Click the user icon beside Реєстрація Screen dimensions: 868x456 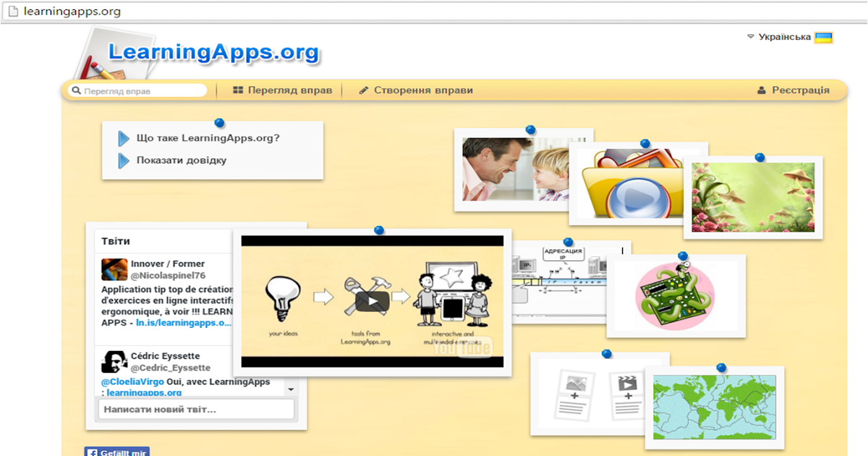tap(761, 90)
